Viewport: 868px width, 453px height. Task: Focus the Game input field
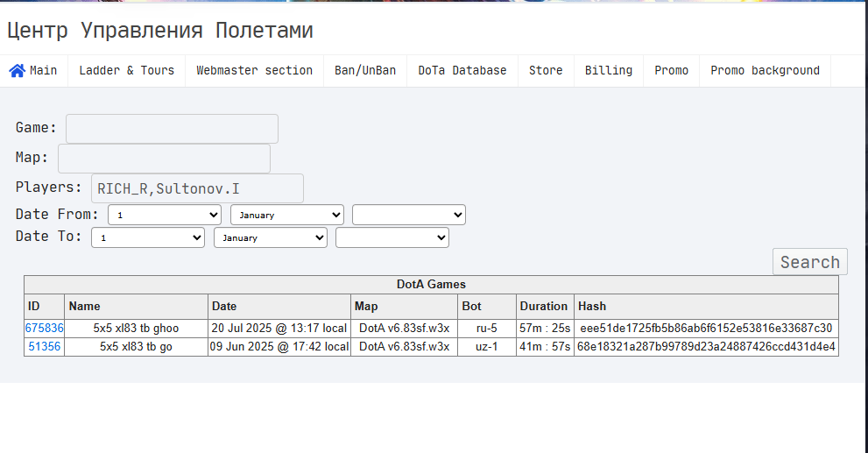[x=173, y=129]
